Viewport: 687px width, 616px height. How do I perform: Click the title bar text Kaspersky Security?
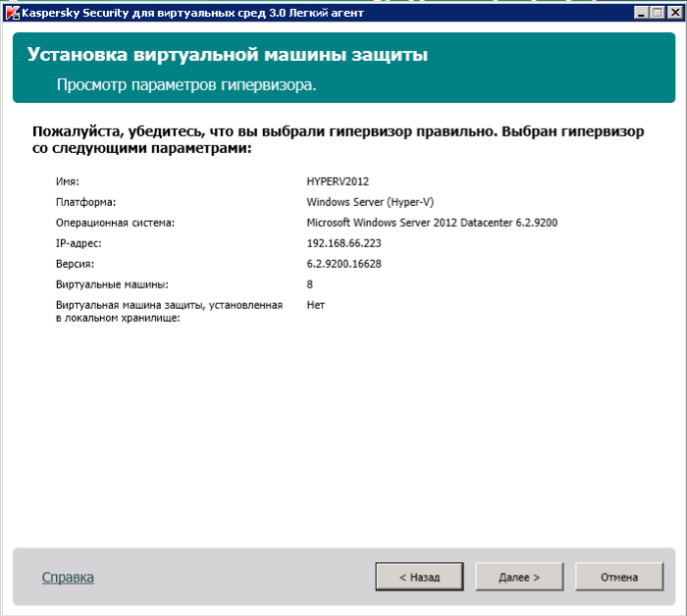pyautogui.click(x=192, y=13)
